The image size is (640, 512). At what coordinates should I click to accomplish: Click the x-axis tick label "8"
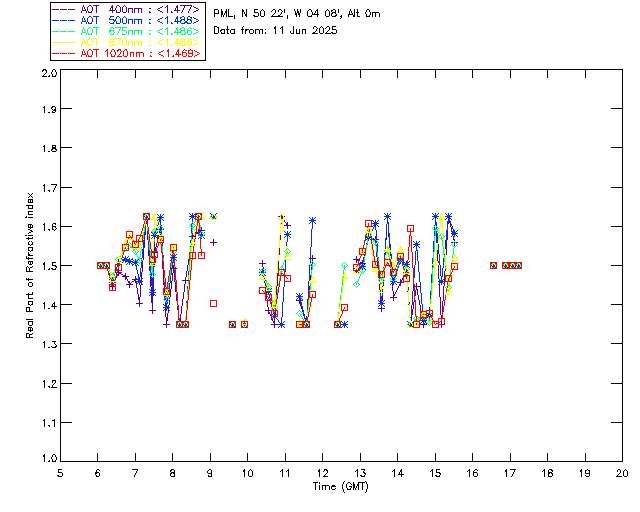click(172, 473)
